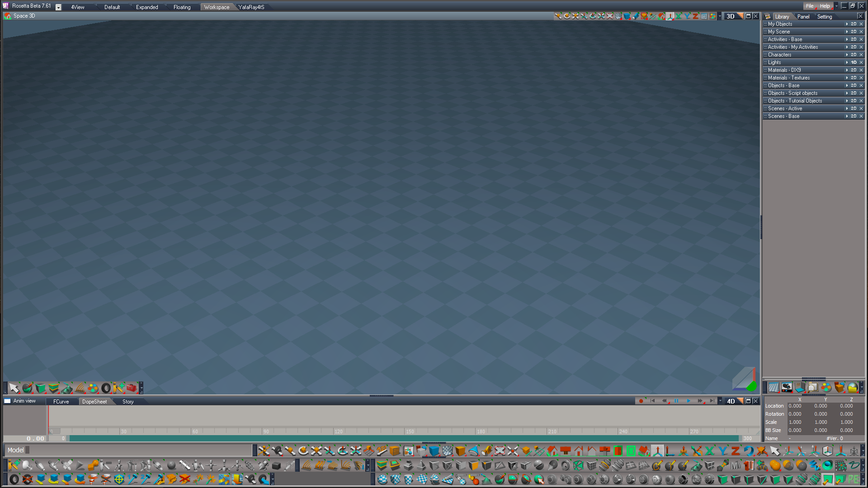Click the tornado icon in the physics toolbar
This screenshot has width=868, height=488.
pyautogui.click(x=93, y=479)
